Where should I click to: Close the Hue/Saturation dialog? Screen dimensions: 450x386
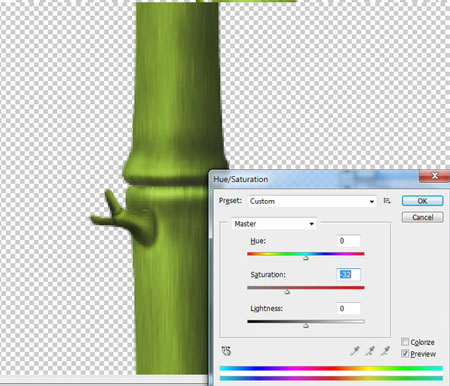(434, 176)
